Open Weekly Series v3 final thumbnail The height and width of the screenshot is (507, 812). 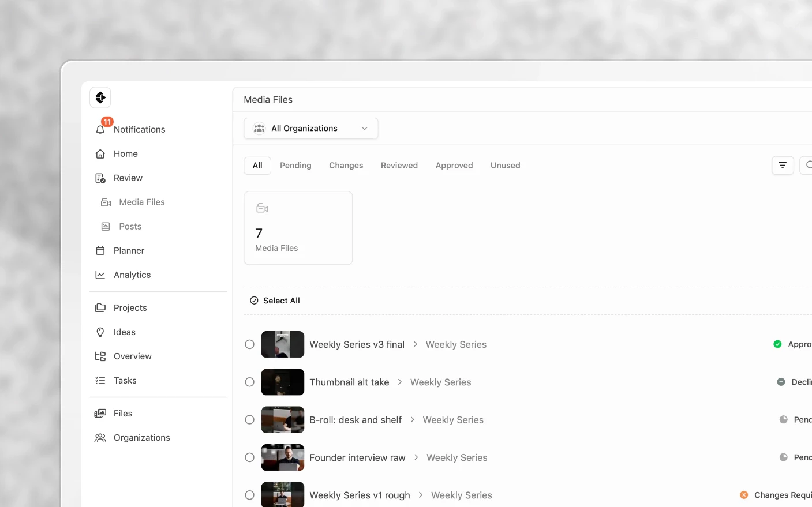pyautogui.click(x=283, y=344)
